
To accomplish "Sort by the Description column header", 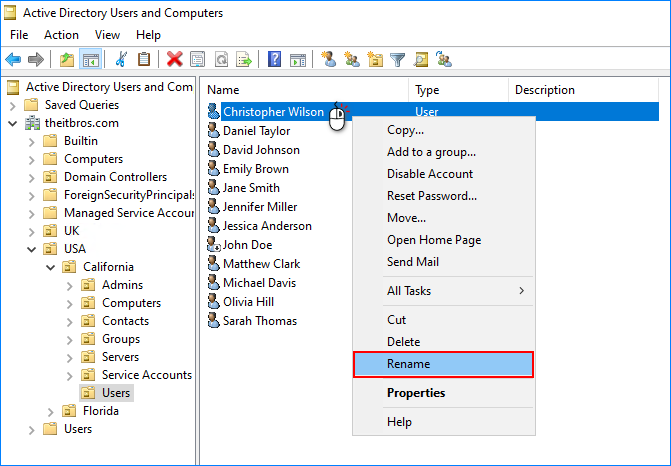I will 583,90.
